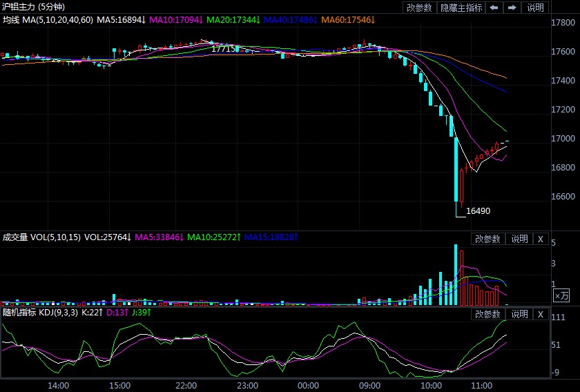
Task: Click the 22:00 time axis label
Action: (x=186, y=386)
